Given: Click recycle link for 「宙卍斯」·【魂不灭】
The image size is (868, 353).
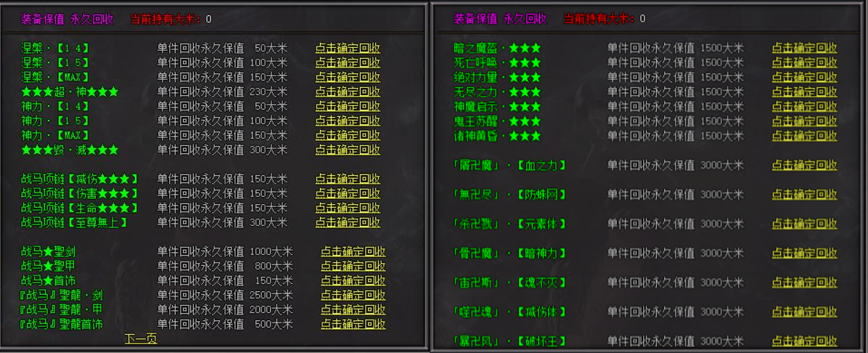Looking at the screenshot, I should coord(804,283).
